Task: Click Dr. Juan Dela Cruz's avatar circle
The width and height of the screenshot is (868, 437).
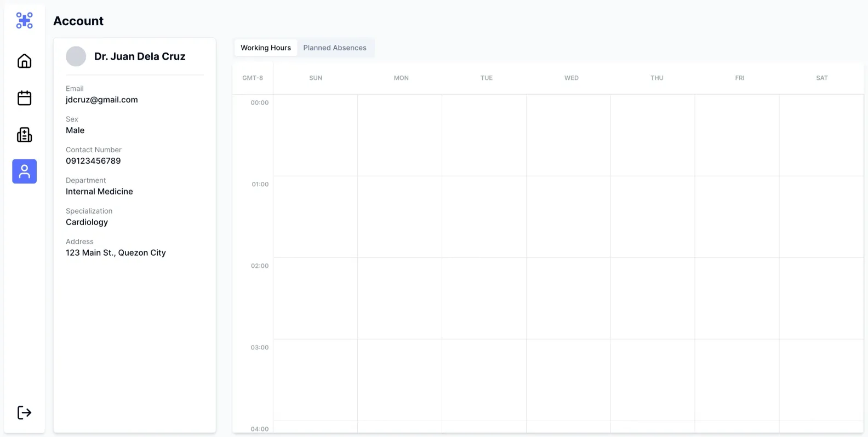Action: 76,56
